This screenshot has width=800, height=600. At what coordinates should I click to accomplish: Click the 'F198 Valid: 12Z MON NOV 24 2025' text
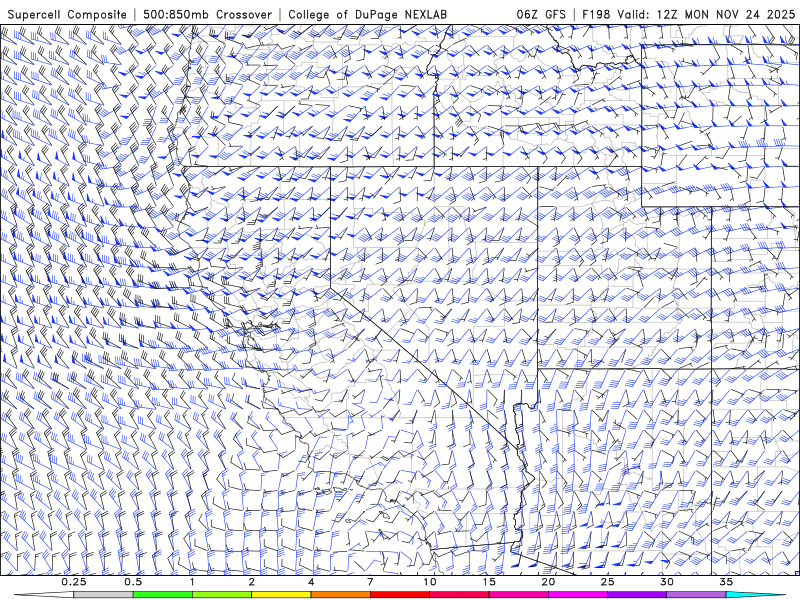click(x=689, y=15)
